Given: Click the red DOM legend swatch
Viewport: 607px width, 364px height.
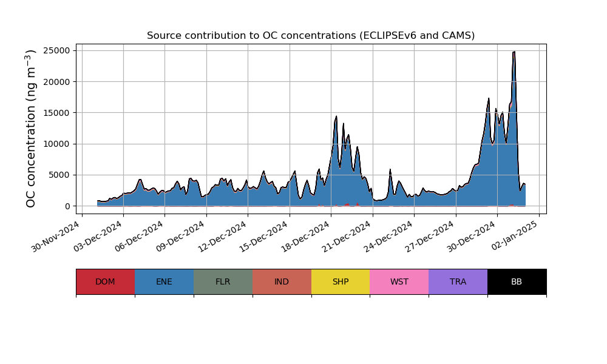Looking at the screenshot, I should 105,281.
